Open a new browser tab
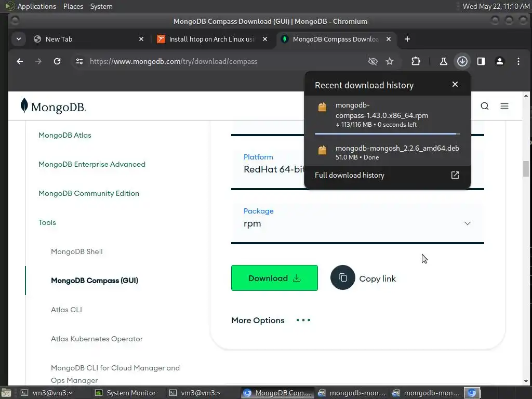The width and height of the screenshot is (532, 399). point(407,39)
